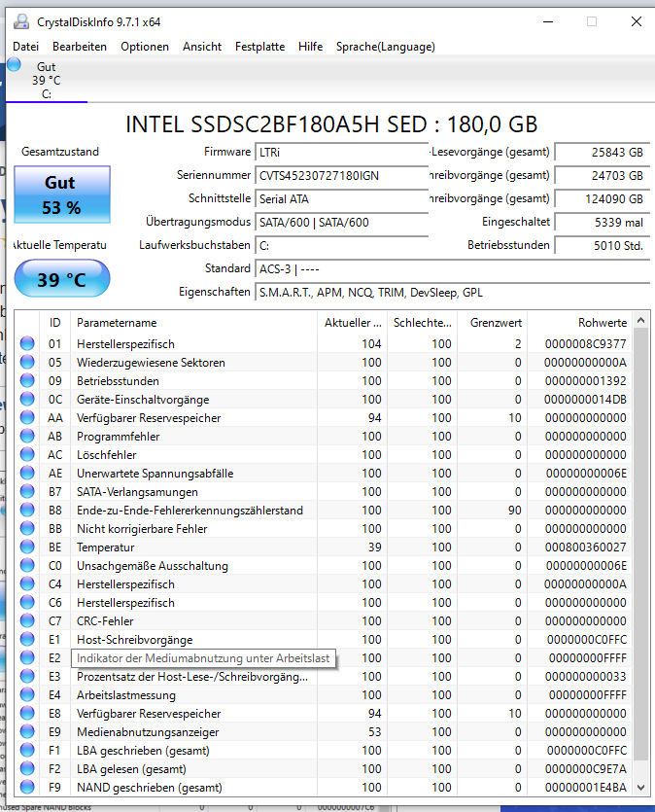Click the Lesevorgänge value 25843 GB
This screenshot has width=655, height=812.
(x=603, y=153)
